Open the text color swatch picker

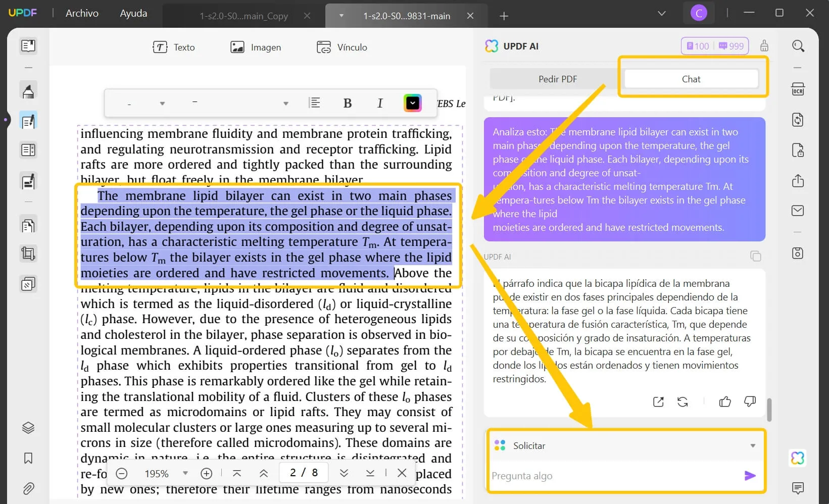tap(413, 103)
